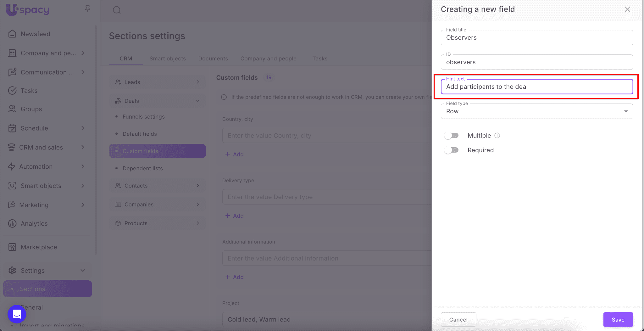
Task: Turn on the Required toggle
Action: click(x=452, y=150)
